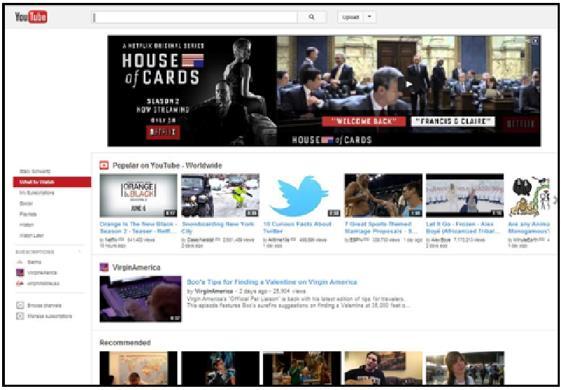The image size is (561, 390).
Task: Open the dropdown arrow beside Upload
Action: tap(370, 17)
